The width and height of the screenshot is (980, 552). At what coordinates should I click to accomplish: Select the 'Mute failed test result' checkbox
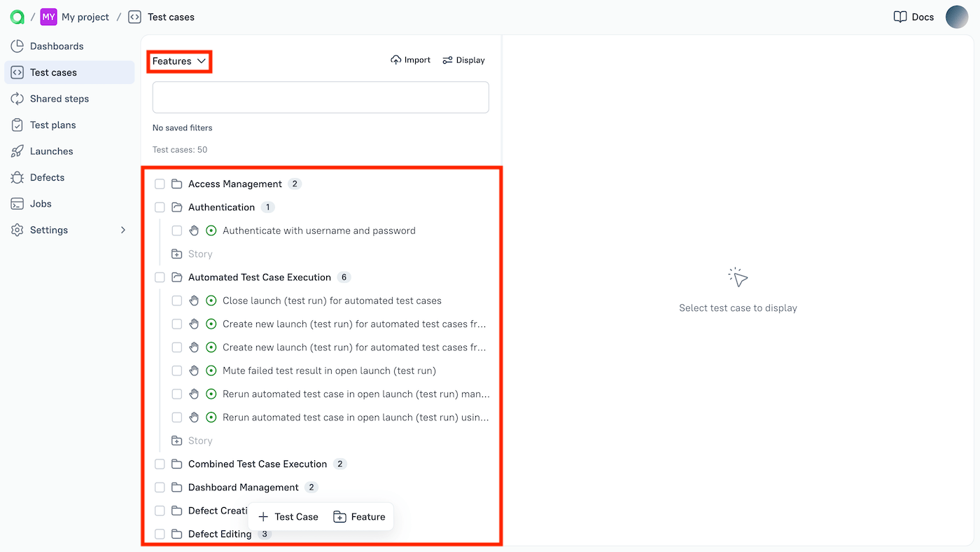[176, 370]
